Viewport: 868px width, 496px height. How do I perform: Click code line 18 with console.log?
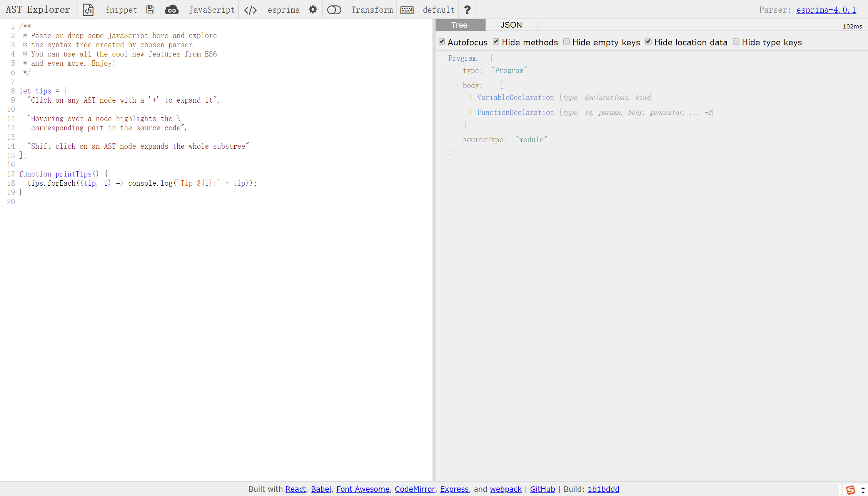(142, 183)
